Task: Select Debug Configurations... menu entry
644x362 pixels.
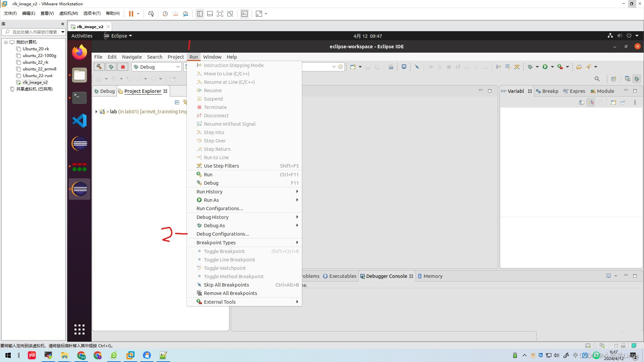Action: (223, 234)
